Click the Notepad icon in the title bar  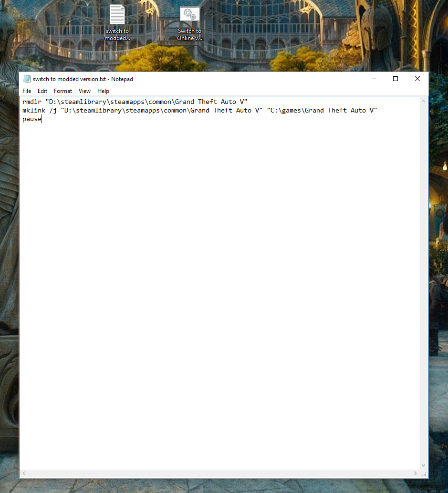[27, 79]
